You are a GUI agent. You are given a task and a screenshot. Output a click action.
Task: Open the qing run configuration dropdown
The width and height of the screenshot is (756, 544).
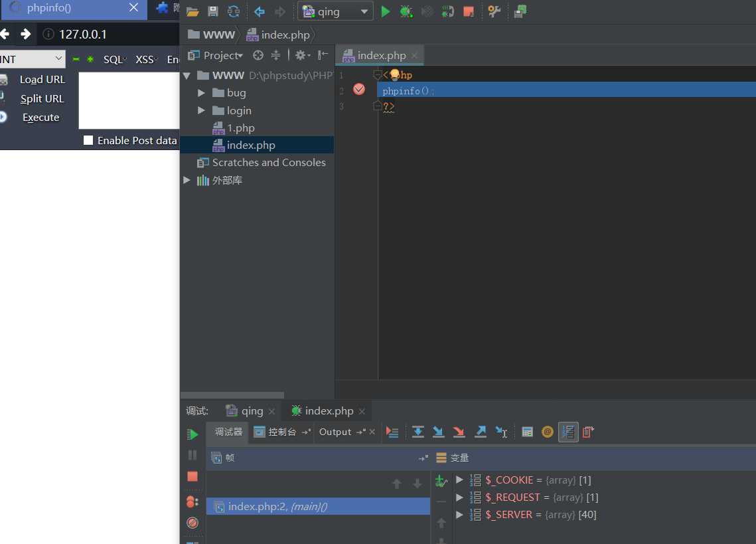pyautogui.click(x=335, y=11)
